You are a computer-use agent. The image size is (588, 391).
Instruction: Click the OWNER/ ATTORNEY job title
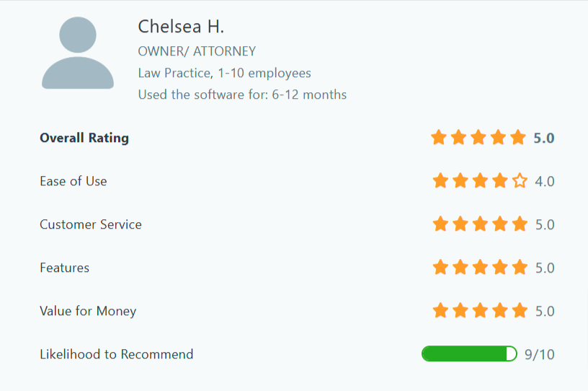click(x=197, y=51)
